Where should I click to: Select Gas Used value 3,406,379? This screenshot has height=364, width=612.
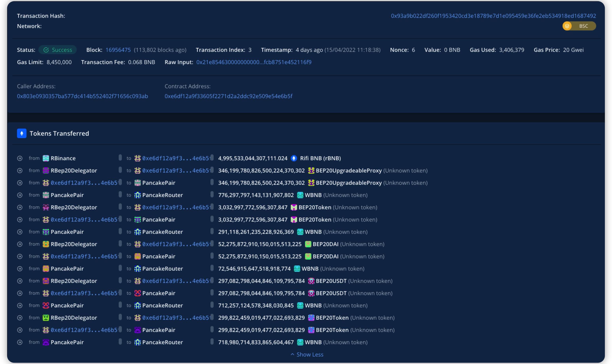[512, 50]
